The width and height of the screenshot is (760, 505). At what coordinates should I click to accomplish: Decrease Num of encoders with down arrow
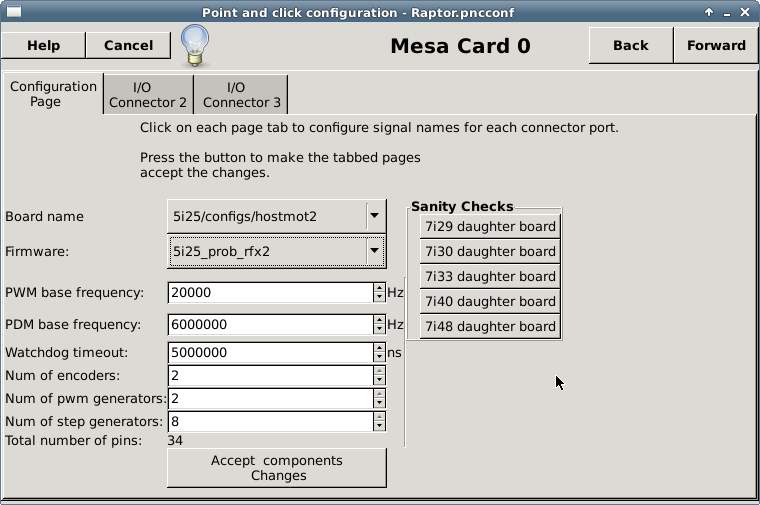pyautogui.click(x=380, y=380)
